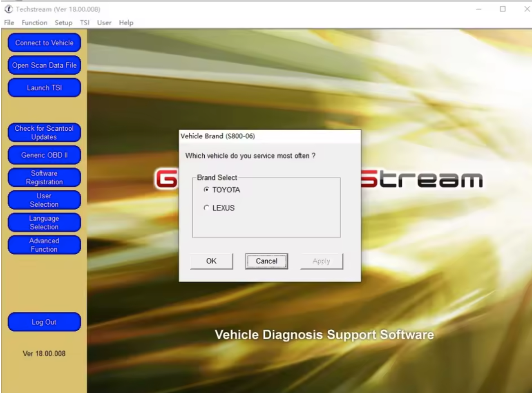Select the LEXUS brand radio button
532x393 pixels.
206,208
